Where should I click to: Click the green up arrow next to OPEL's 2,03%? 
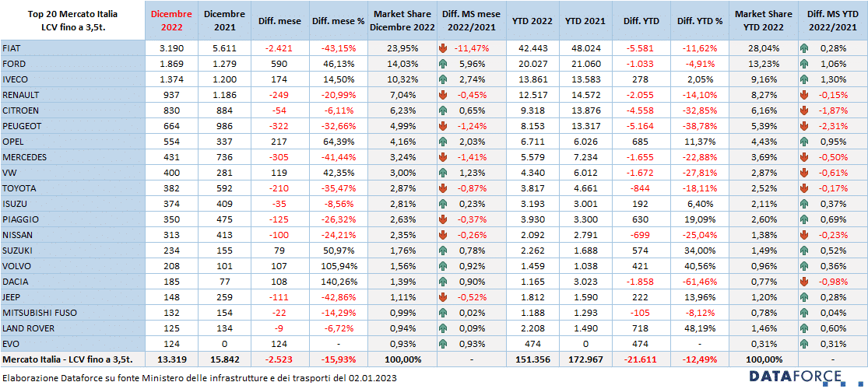(x=444, y=141)
